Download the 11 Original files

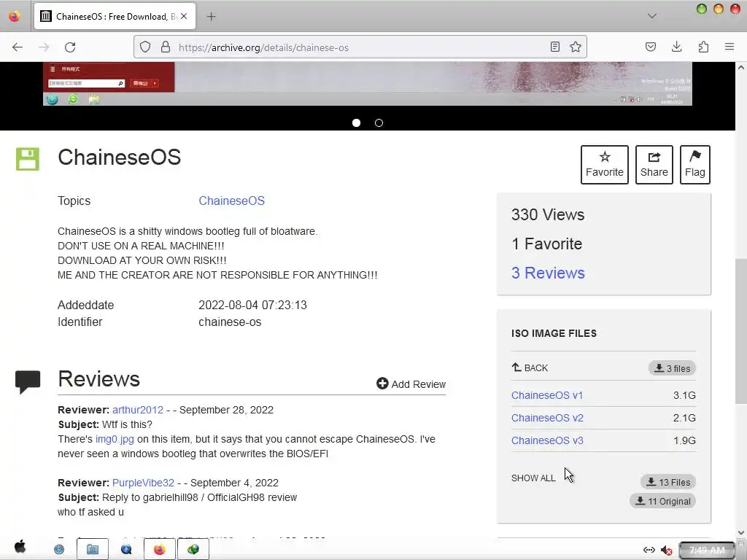(x=662, y=501)
